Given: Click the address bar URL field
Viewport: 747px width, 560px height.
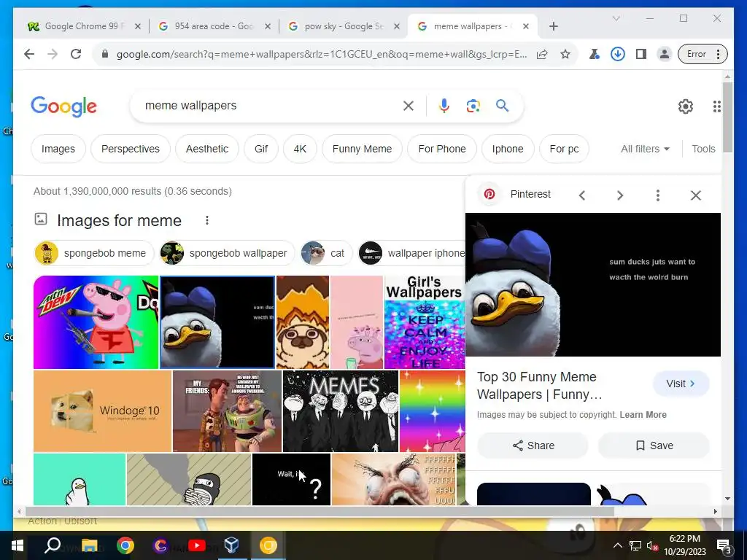Looking at the screenshot, I should (322, 54).
